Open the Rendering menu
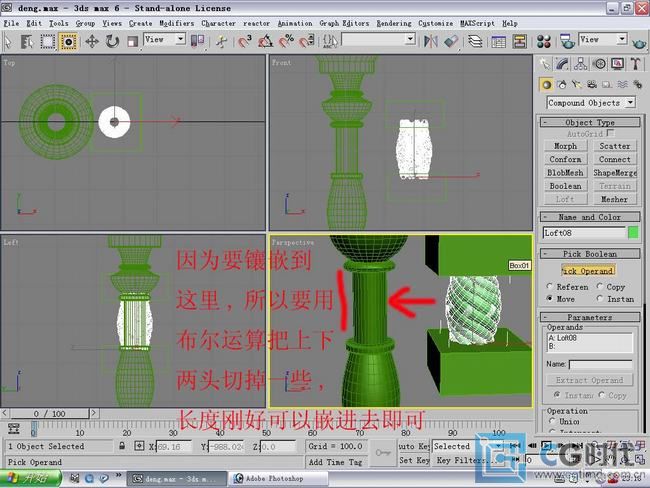 pos(393,23)
